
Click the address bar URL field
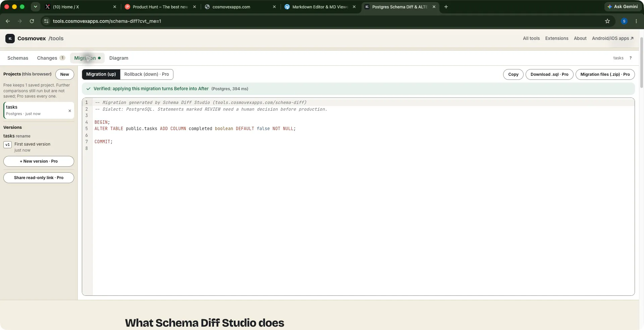322,21
